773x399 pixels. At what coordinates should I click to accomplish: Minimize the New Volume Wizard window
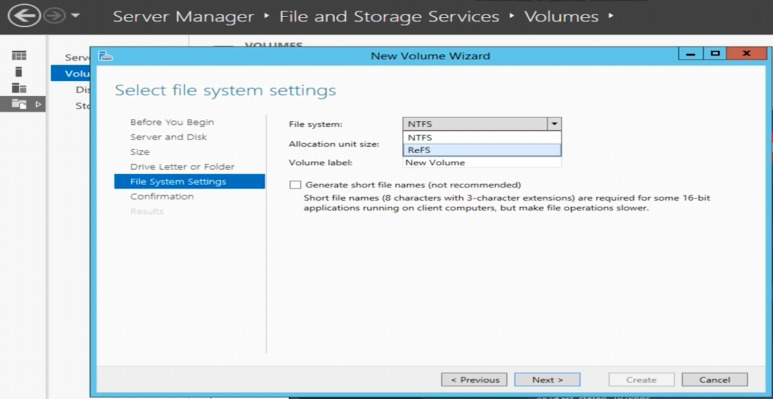(691, 54)
